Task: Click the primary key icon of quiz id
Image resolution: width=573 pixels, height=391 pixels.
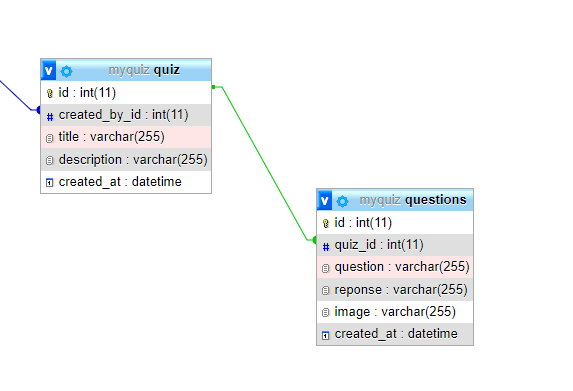Action: [50, 94]
